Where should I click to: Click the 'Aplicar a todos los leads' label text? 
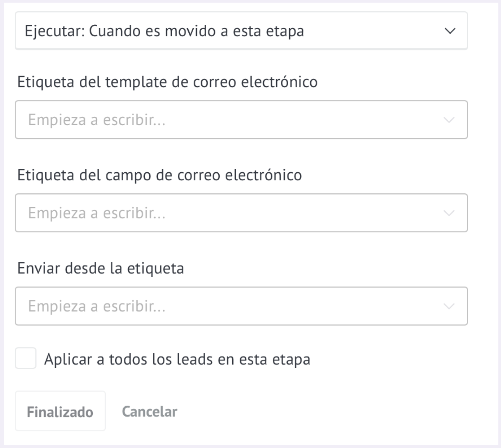177,359
